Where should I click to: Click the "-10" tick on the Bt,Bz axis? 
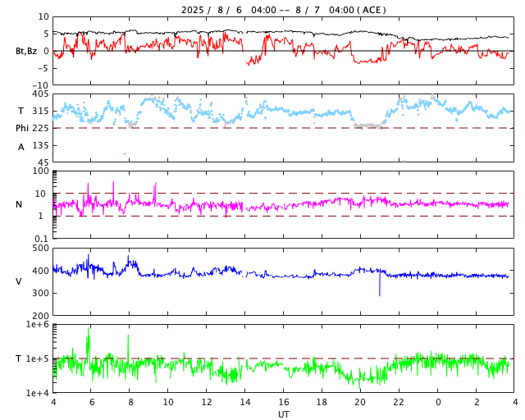point(41,85)
